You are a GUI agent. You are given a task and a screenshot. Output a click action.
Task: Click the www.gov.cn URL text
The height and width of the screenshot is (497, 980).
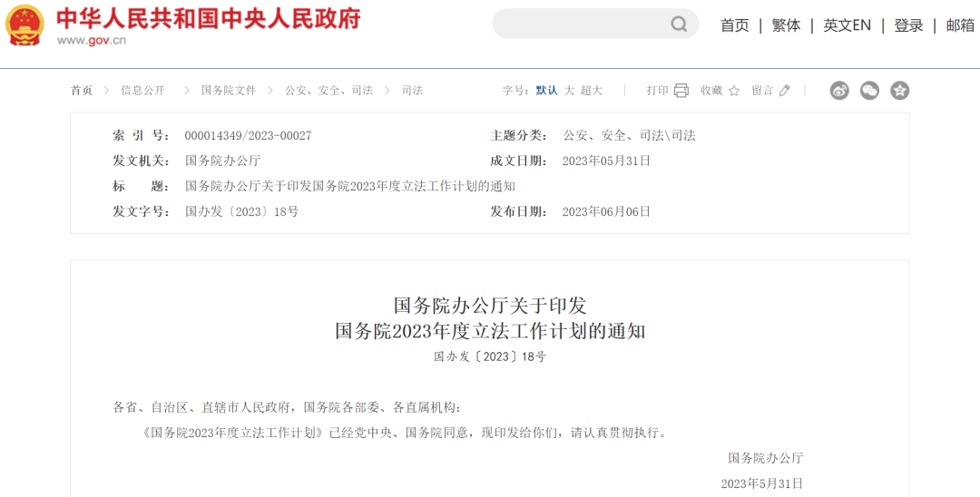click(x=92, y=41)
